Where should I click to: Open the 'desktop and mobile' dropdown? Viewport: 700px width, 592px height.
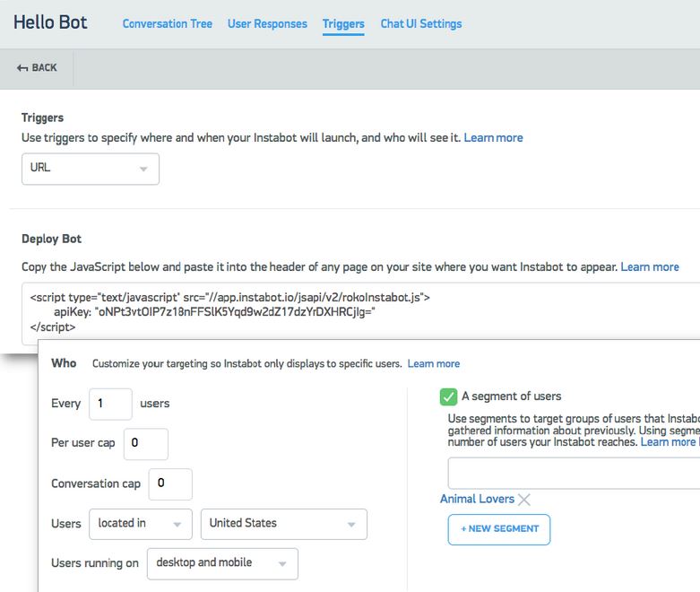(x=222, y=563)
